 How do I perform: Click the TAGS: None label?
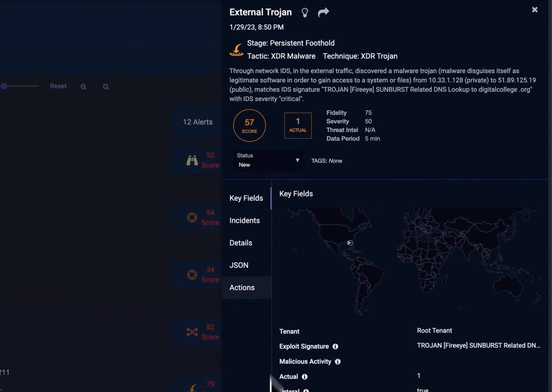327,161
